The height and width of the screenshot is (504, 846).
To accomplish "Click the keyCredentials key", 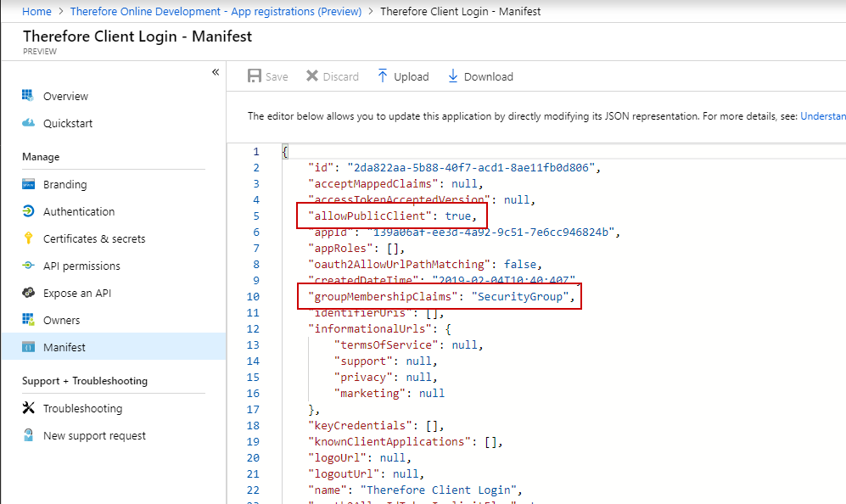I will [360, 425].
